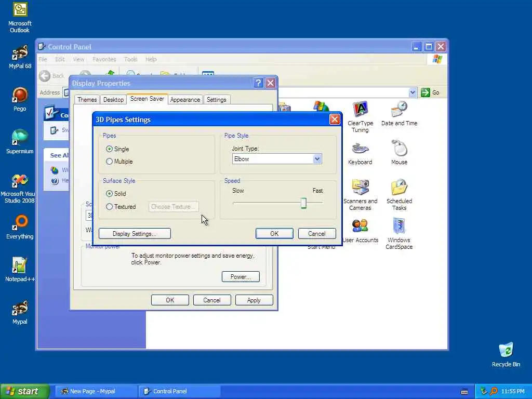Open the Joint Type dropdown
The height and width of the screenshot is (399, 532).
point(317,159)
